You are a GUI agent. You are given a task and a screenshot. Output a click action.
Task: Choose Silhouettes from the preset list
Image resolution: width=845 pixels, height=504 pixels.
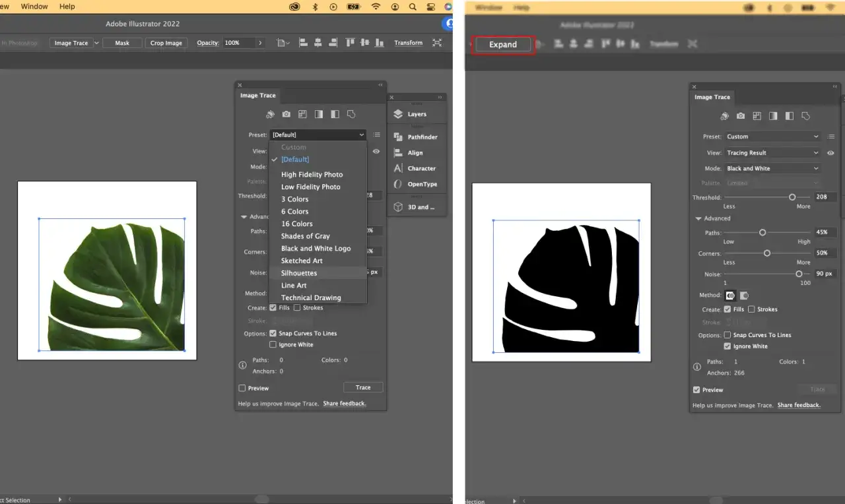318,273
